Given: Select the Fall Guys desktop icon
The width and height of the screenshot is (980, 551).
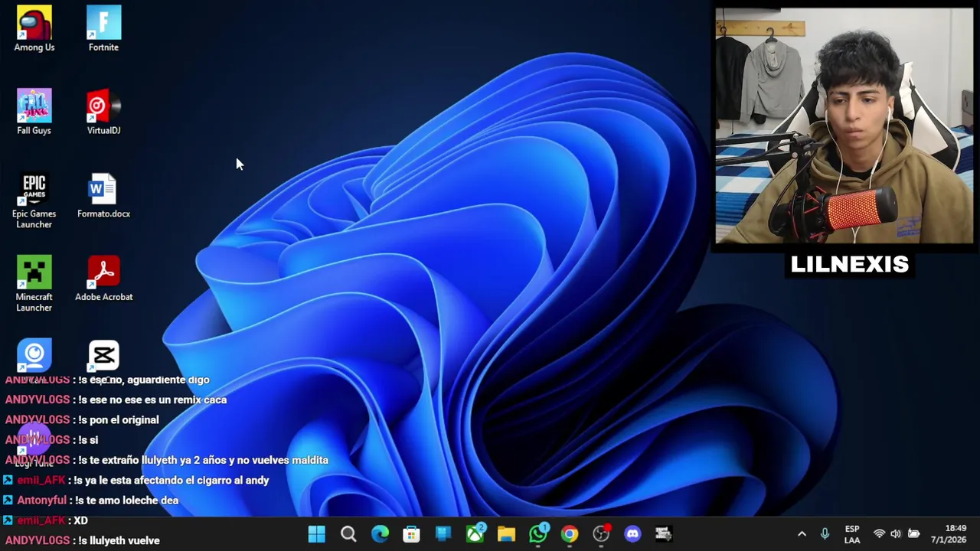Looking at the screenshot, I should (x=34, y=112).
